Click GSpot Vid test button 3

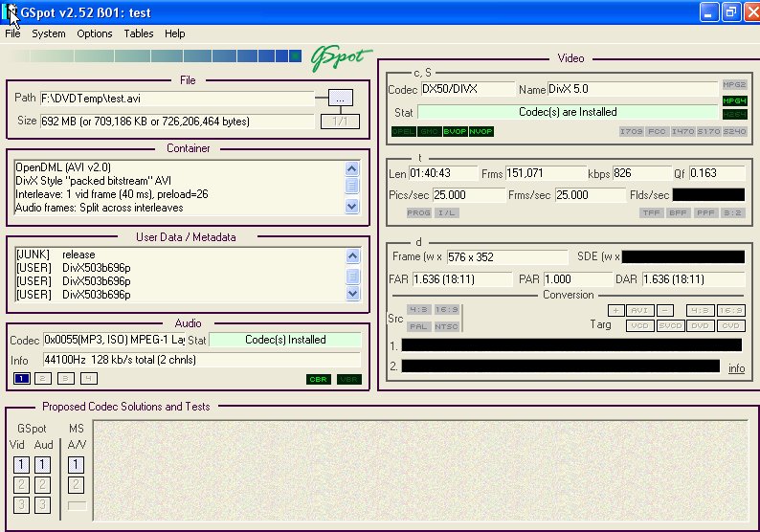[x=21, y=505]
